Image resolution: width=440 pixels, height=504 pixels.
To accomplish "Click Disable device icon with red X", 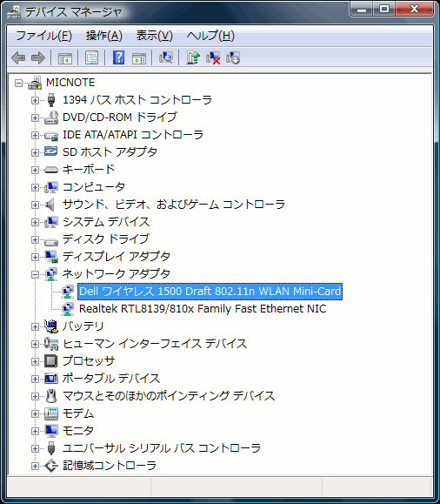I will pos(213,57).
